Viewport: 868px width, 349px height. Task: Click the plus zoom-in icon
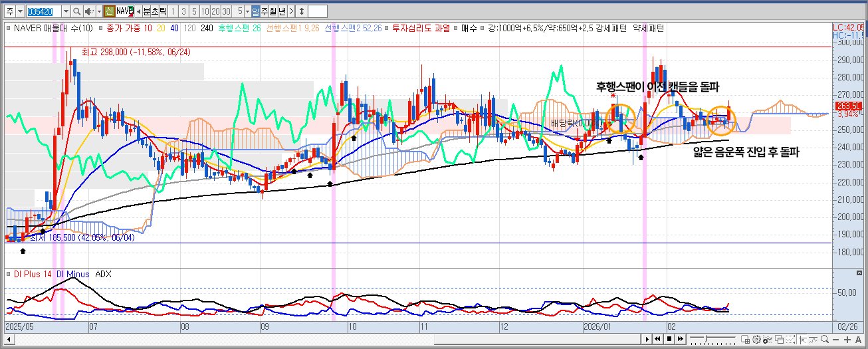click(x=848, y=340)
